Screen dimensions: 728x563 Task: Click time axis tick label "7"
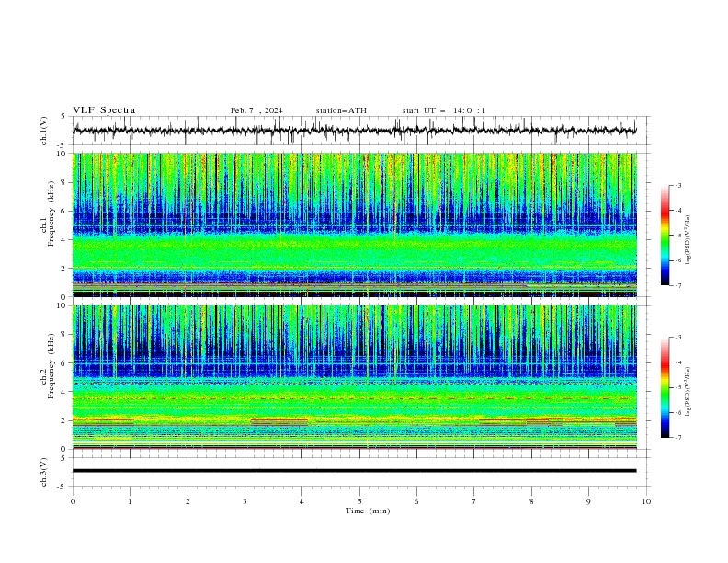tap(474, 501)
